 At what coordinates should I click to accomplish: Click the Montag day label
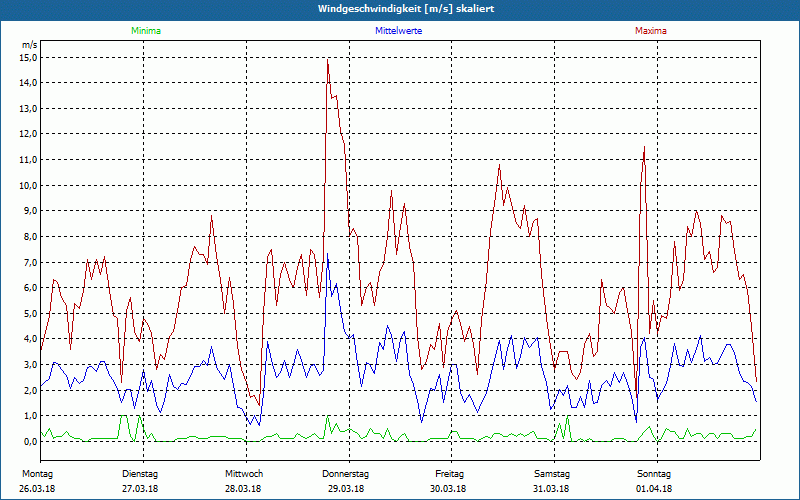(37, 474)
